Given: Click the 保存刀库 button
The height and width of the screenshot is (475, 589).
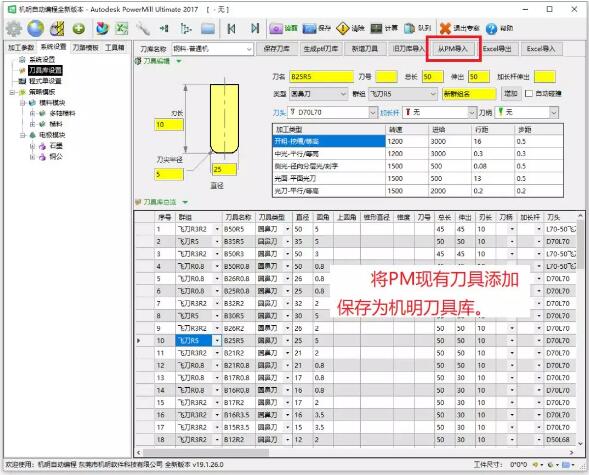Looking at the screenshot, I should (x=276, y=49).
